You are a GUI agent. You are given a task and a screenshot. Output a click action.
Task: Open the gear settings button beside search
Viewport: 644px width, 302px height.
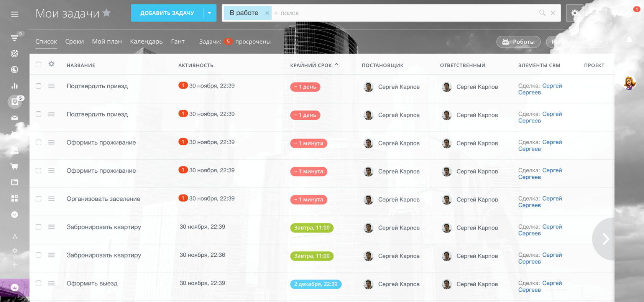[x=575, y=13]
